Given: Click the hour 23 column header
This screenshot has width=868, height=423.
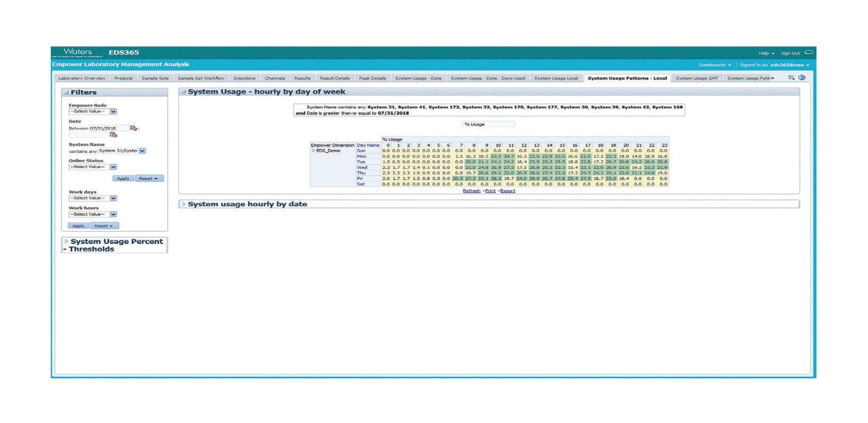Looking at the screenshot, I should 664,145.
